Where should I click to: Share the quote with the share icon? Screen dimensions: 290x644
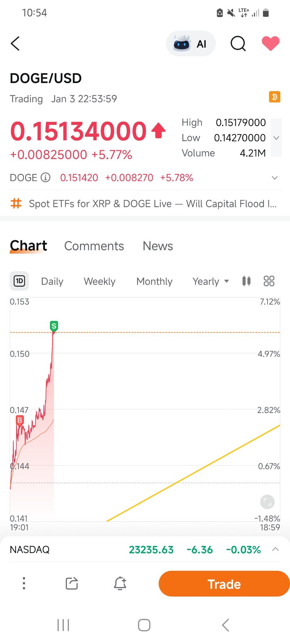pos(72,584)
